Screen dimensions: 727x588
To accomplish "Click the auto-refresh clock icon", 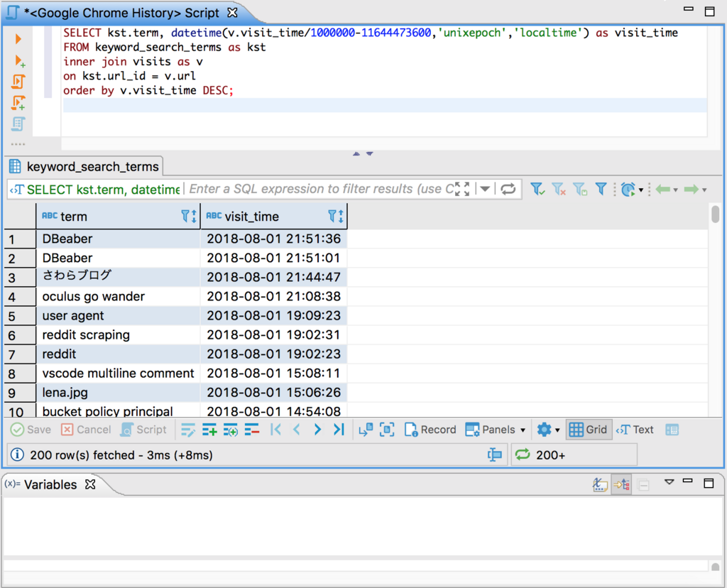I will click(x=628, y=189).
